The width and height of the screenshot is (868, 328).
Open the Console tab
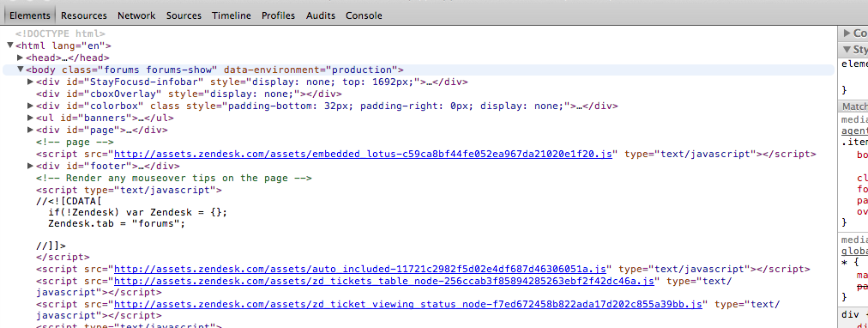pyautogui.click(x=364, y=15)
